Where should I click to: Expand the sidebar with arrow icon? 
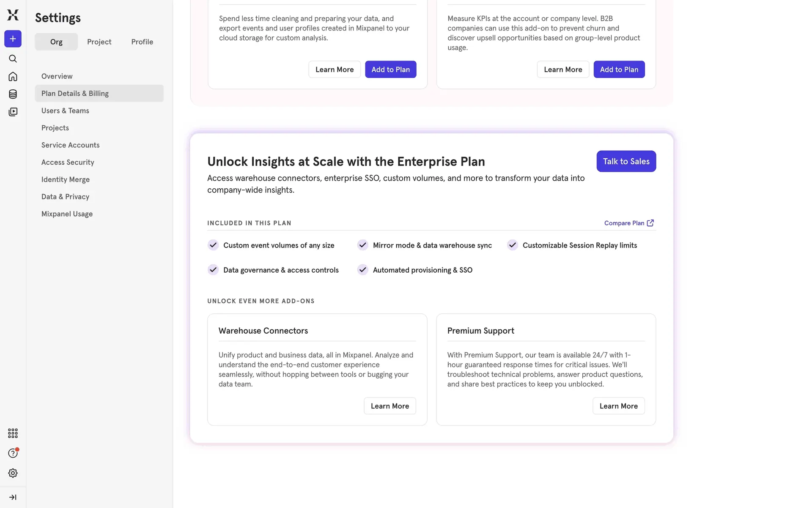(x=13, y=497)
